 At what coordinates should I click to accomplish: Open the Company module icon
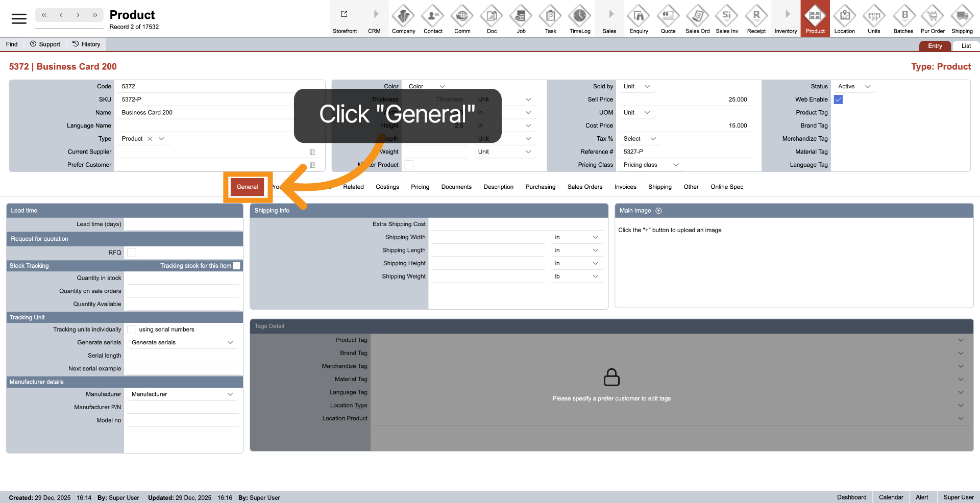coord(403,17)
